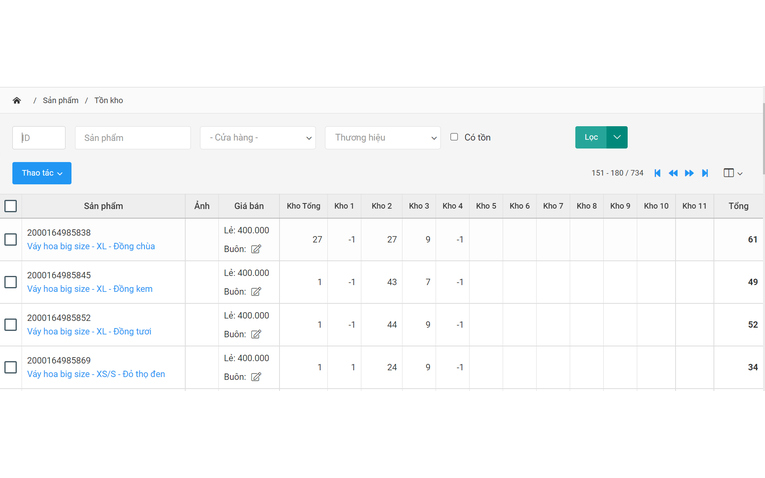Edit wholesale price for Đồng tươi row

point(256,334)
